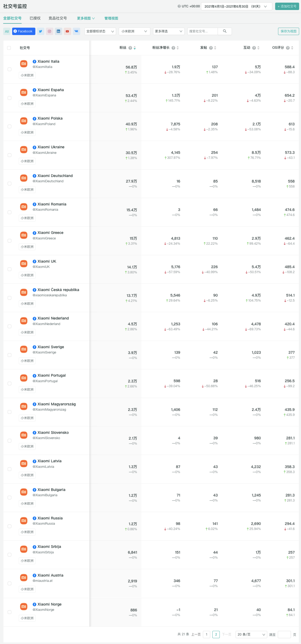Image resolution: width=301 pixels, height=644 pixels.
Task: Select the YouTube platform filter
Action: pos(67,31)
